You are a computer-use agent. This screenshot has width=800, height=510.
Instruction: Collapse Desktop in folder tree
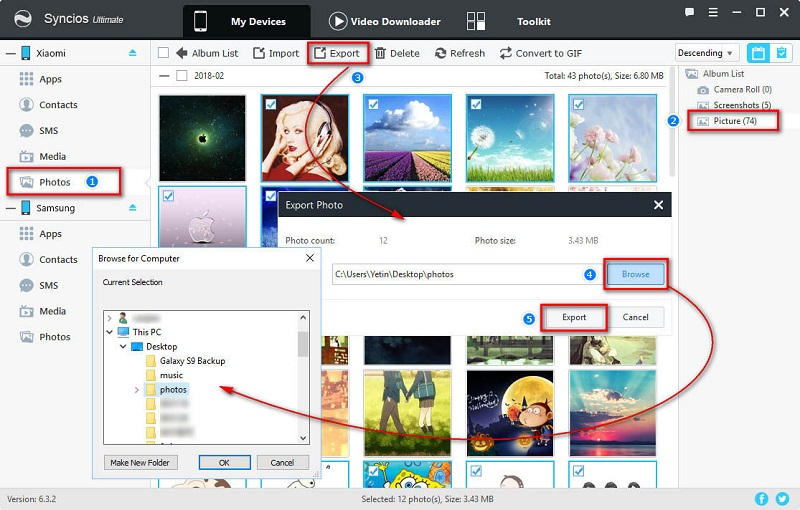(123, 346)
